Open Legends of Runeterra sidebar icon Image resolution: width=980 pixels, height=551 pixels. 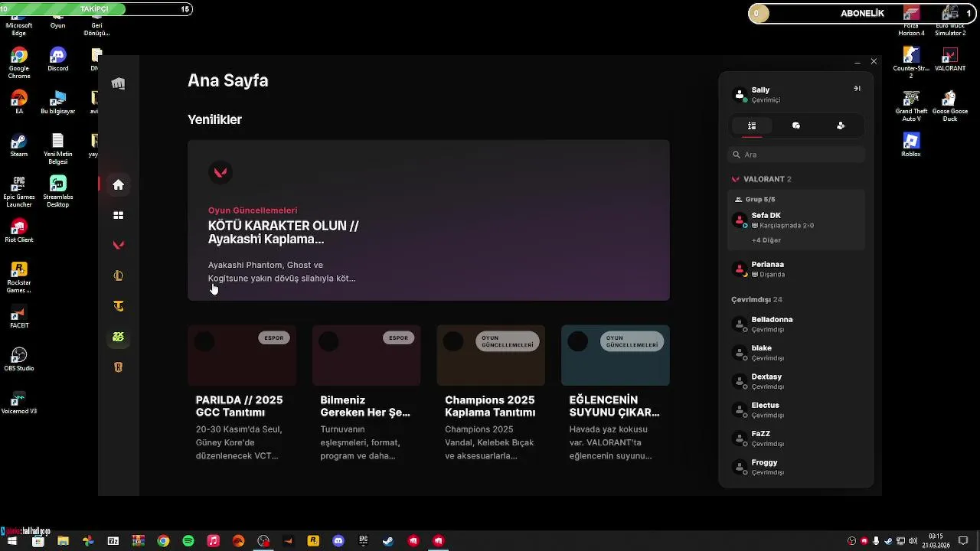(118, 367)
